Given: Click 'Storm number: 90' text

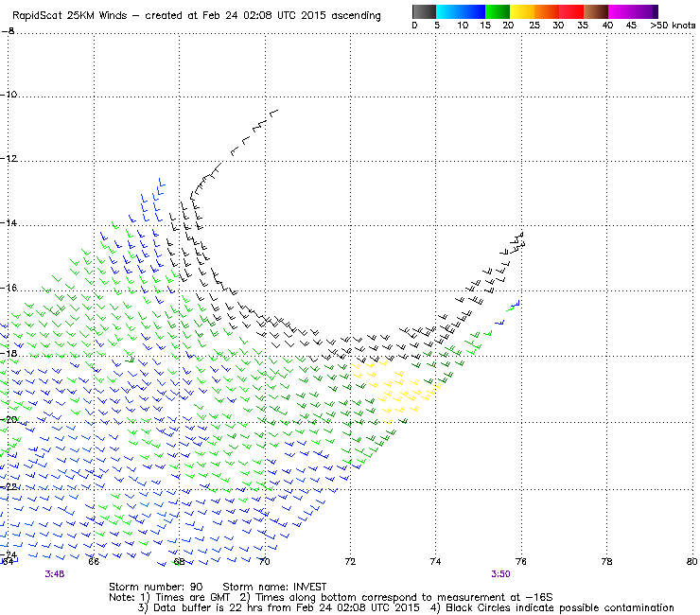Looking at the screenshot, I should [x=156, y=587].
